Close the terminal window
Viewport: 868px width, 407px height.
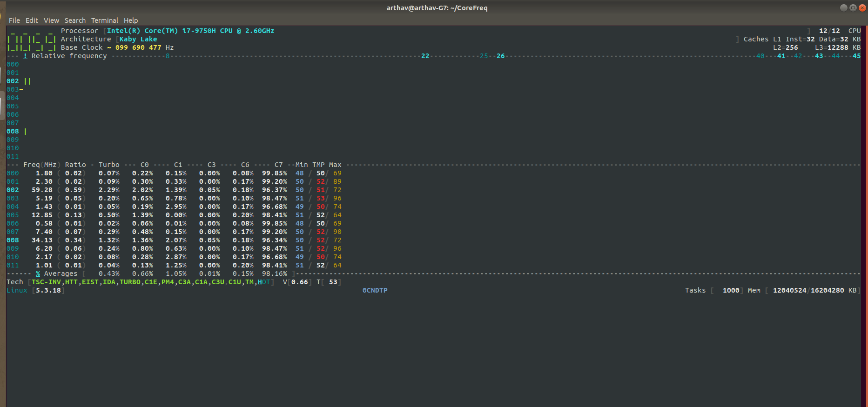(862, 7)
